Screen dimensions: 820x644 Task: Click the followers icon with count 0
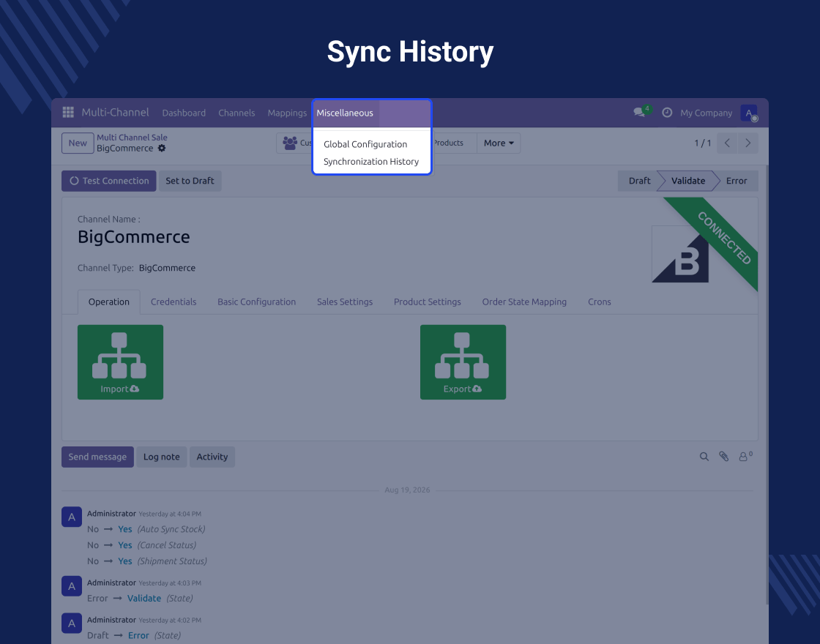tap(745, 457)
